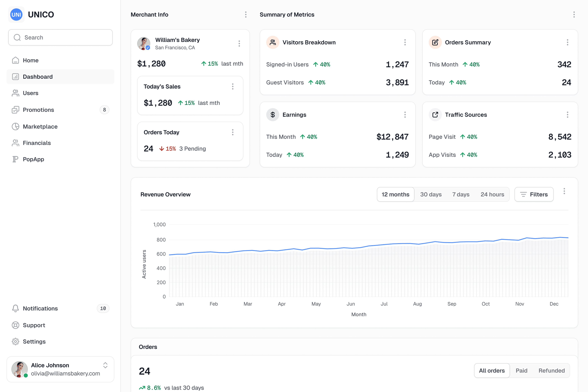Viewport: 588px width, 392px height.
Task: Open the Visitors Breakdown people icon
Action: pyautogui.click(x=273, y=43)
